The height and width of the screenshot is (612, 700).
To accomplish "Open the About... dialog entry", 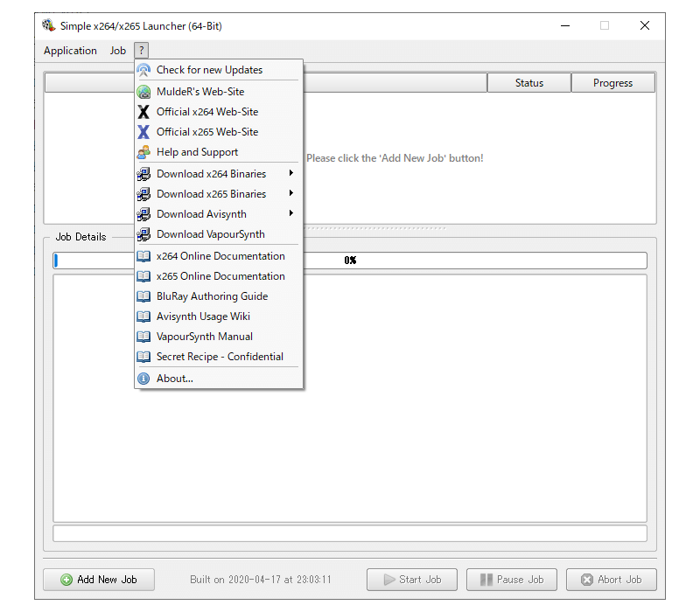I will tap(219, 379).
